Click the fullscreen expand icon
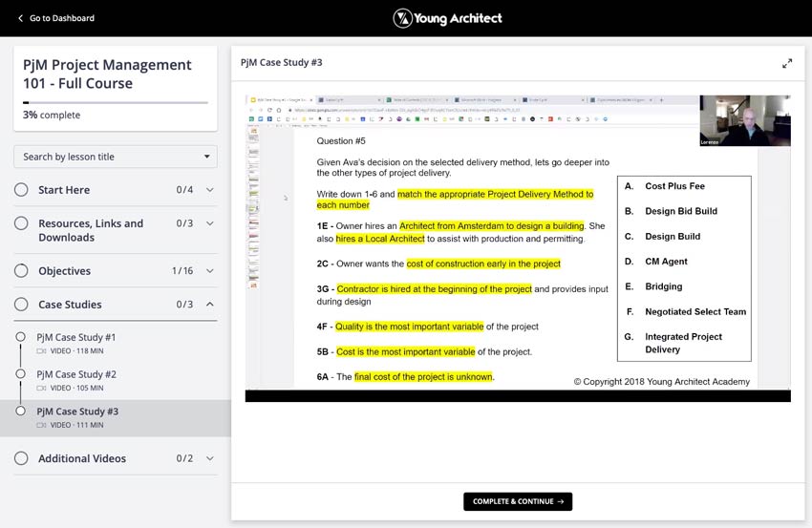Screen dimensions: 812x528 pyautogui.click(x=786, y=63)
